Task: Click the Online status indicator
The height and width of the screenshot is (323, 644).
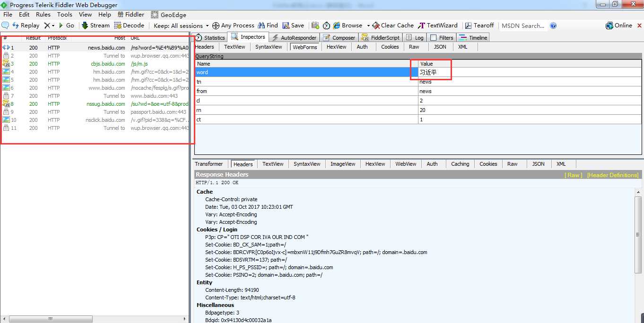Action: pyautogui.click(x=619, y=25)
